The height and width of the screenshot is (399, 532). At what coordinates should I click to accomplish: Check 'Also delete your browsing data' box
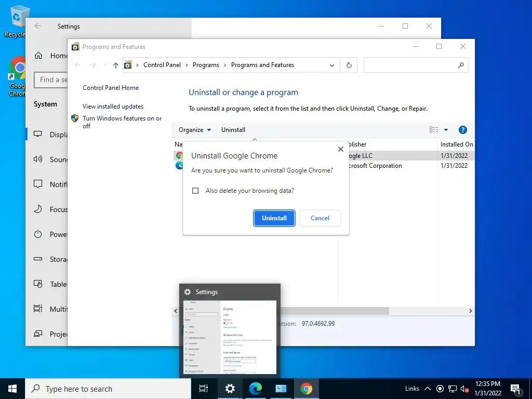(195, 191)
